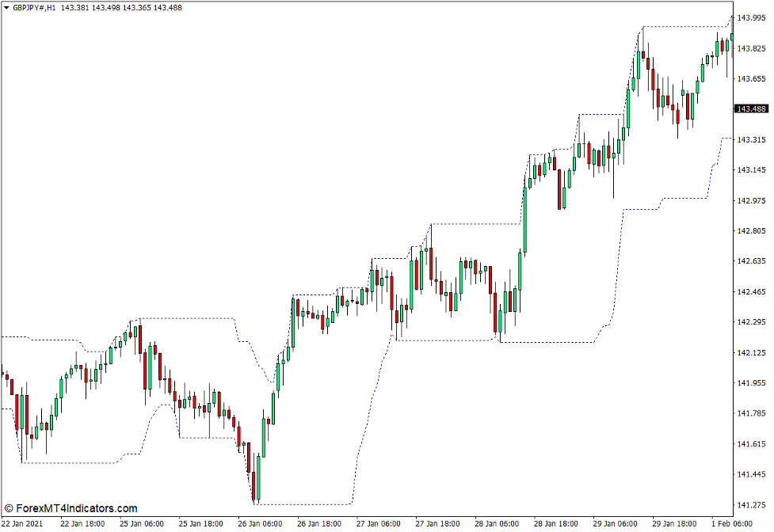This screenshot has height=532, width=774.
Task: Click the GBPJPY#,H1 symbol label
Action: coord(34,7)
